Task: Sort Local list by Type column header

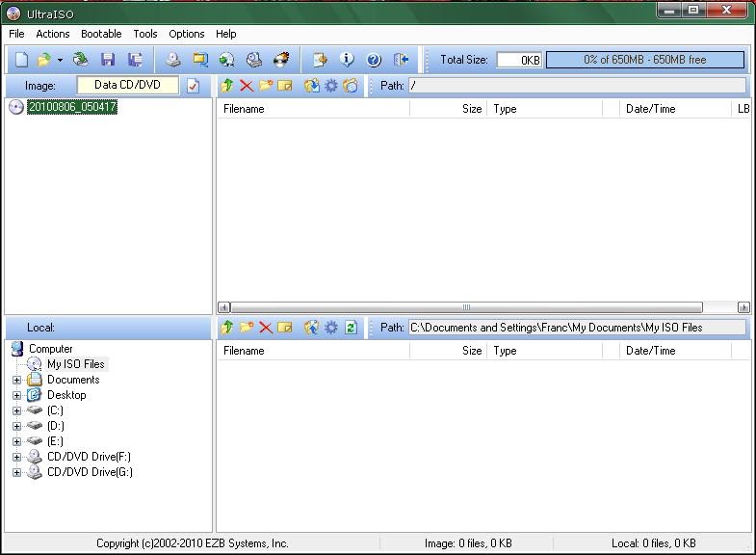Action: pyautogui.click(x=545, y=351)
